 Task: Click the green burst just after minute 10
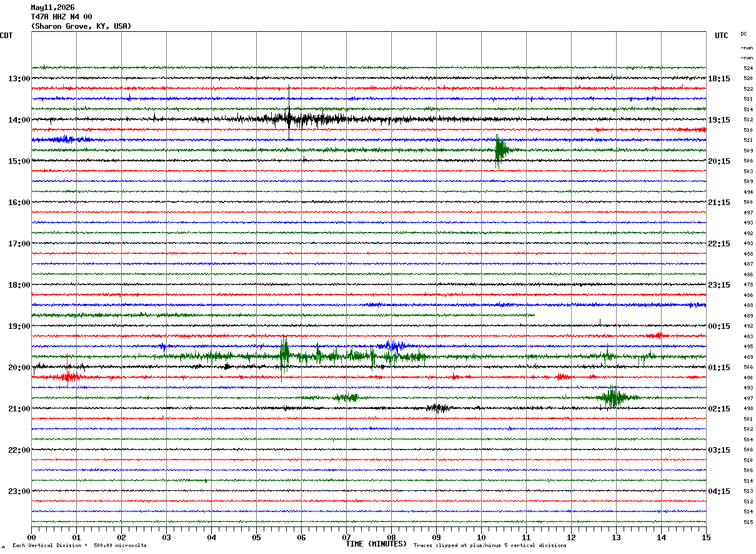[501, 150]
